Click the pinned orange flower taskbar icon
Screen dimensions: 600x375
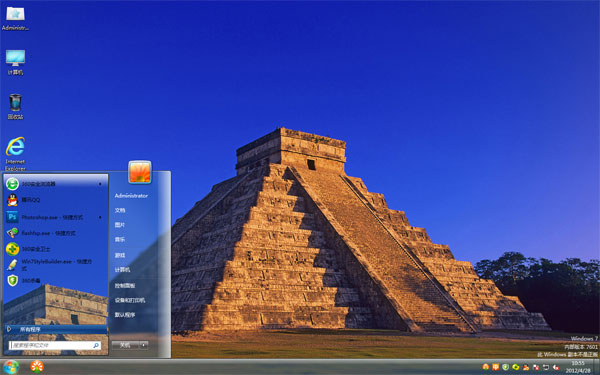pos(37,367)
